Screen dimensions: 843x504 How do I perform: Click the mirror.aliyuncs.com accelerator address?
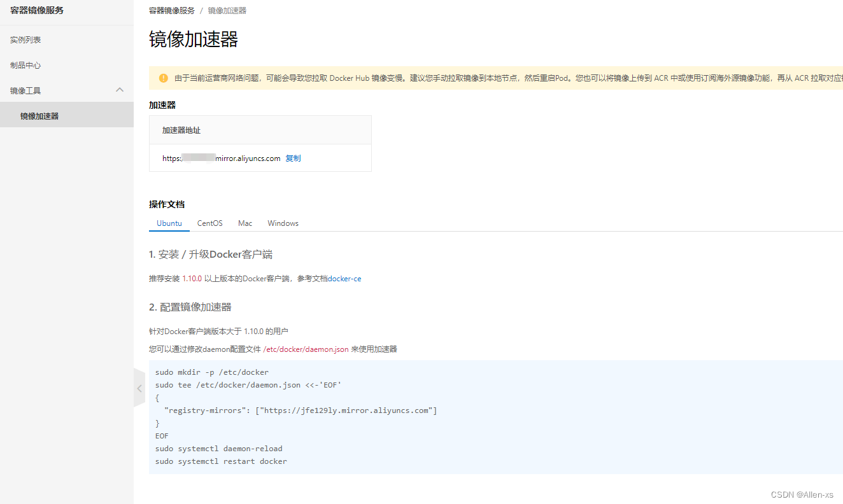point(222,158)
